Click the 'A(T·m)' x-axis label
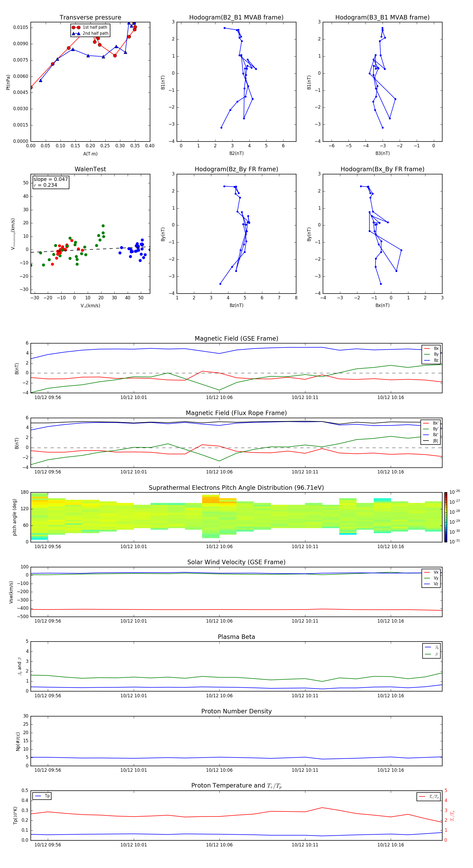The image size is (473, 868). pos(90,154)
